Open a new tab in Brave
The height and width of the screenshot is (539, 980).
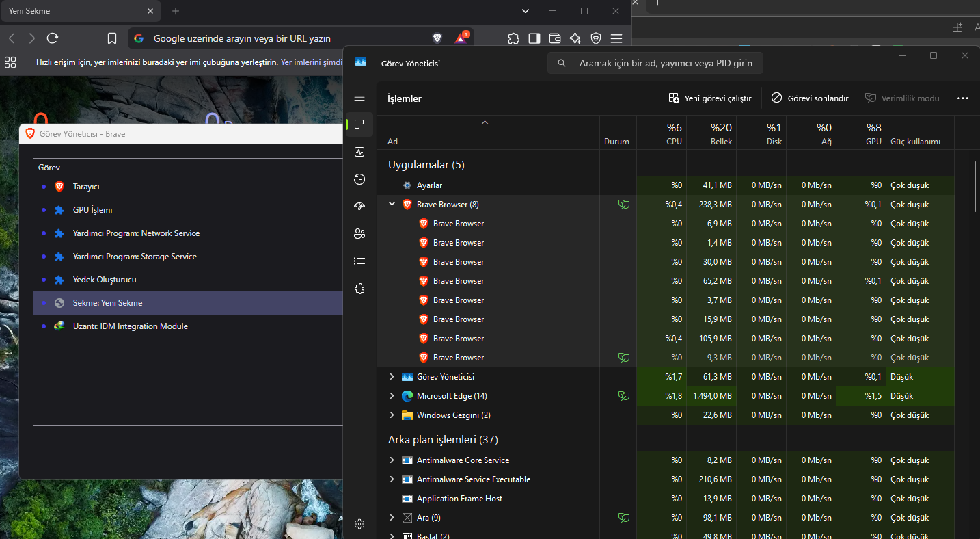pos(176,11)
